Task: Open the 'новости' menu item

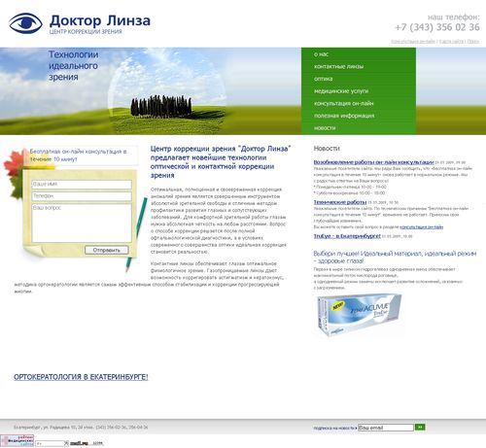Action: pyautogui.click(x=325, y=128)
